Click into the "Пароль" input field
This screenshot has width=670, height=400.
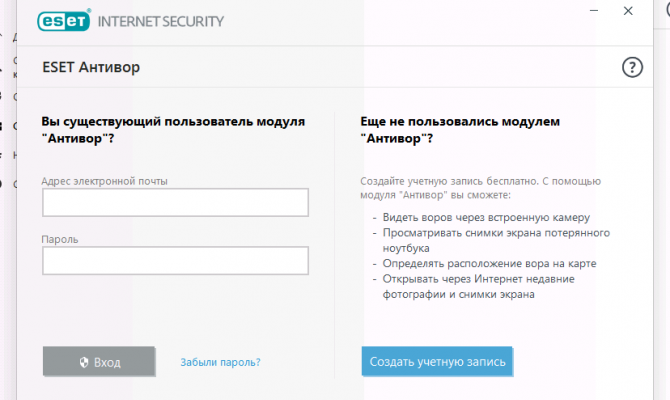coord(175,261)
